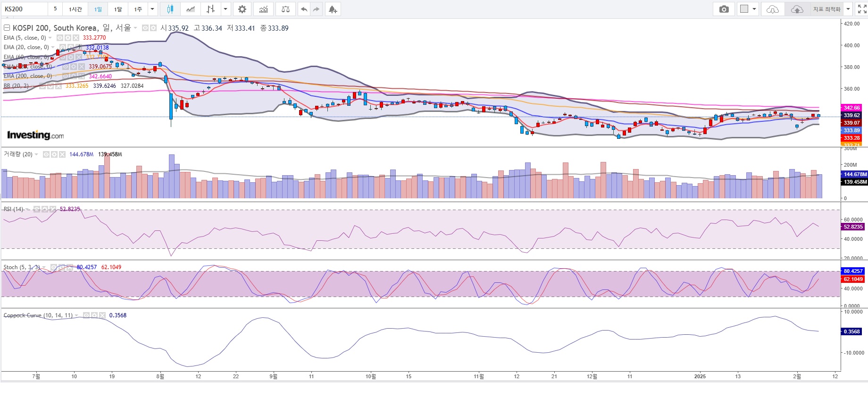Viewport: 868px width, 416px height.
Task: Click the compare symbols scale icon
Action: pyautogui.click(x=285, y=9)
